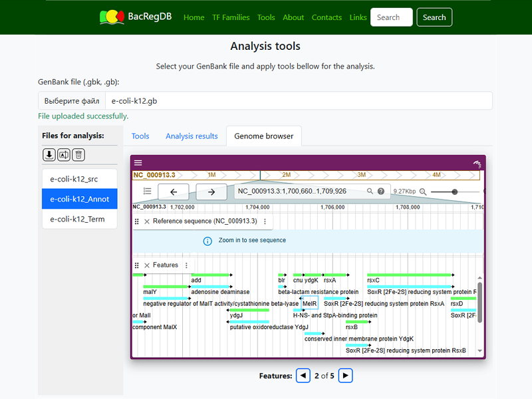The width and height of the screenshot is (532, 399).
Task: Close the Reference sequence track
Action: point(147,221)
